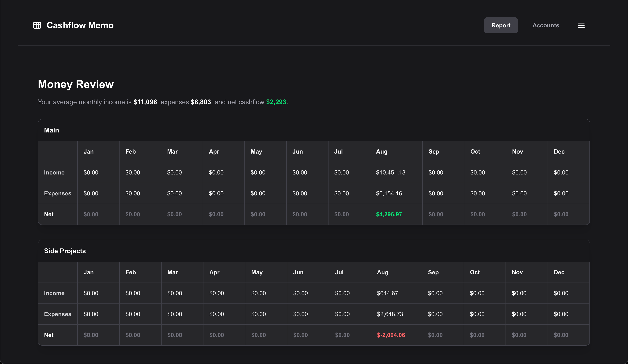Click the Cashflow Memo title link
The image size is (628, 364).
point(80,25)
